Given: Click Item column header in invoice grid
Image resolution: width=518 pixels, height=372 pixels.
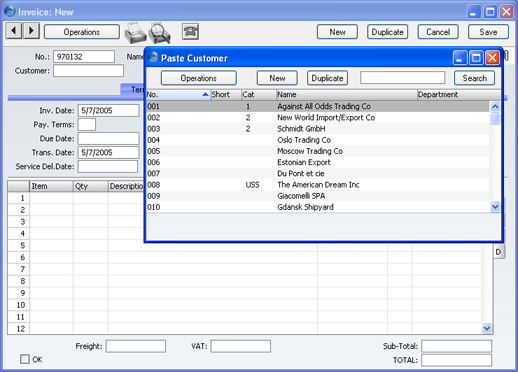Looking at the screenshot, I should pyautogui.click(x=51, y=186).
